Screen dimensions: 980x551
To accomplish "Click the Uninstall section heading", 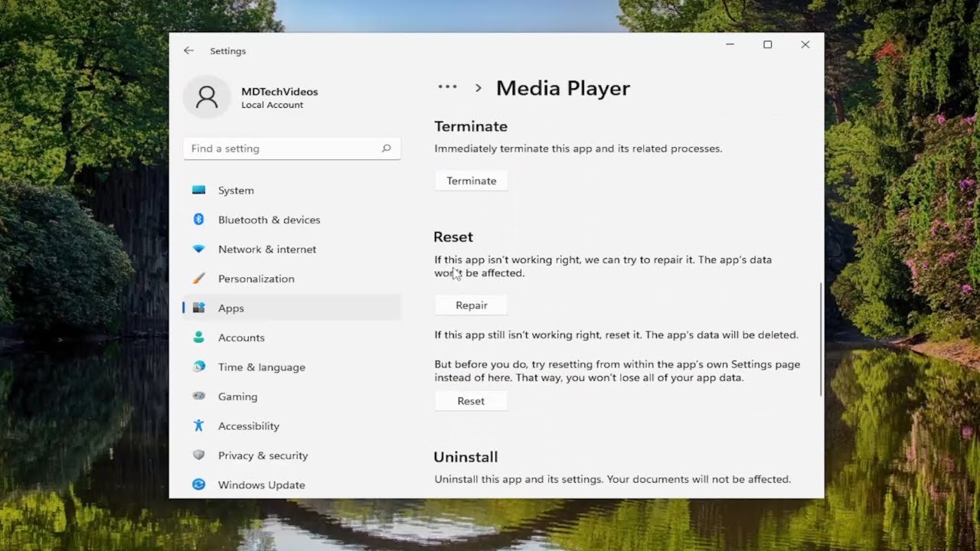I will pyautogui.click(x=465, y=457).
